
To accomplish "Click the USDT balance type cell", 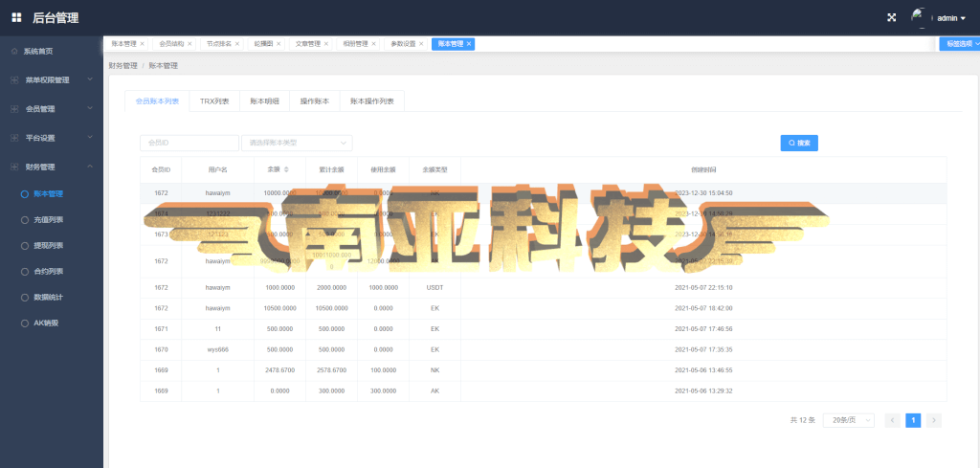I will click(x=435, y=288).
